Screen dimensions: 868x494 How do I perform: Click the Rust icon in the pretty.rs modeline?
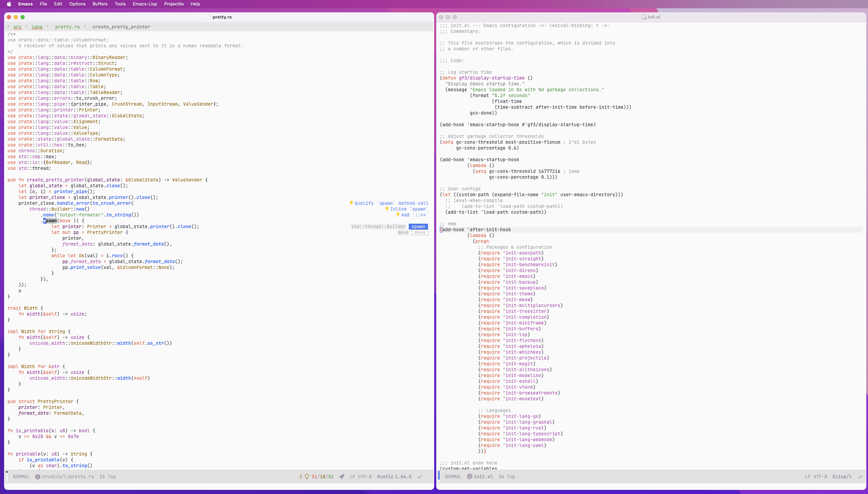tap(38, 477)
